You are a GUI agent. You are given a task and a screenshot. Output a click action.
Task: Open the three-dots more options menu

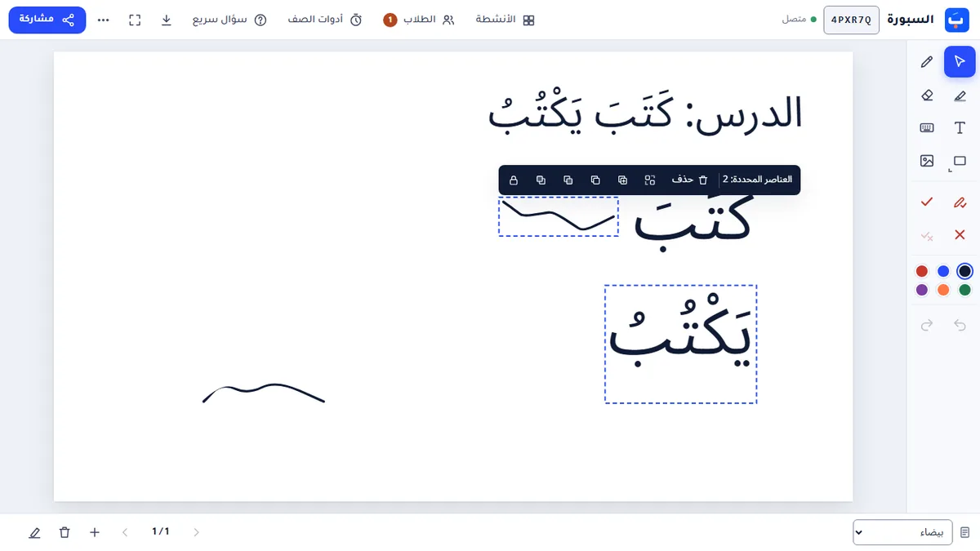click(x=104, y=20)
